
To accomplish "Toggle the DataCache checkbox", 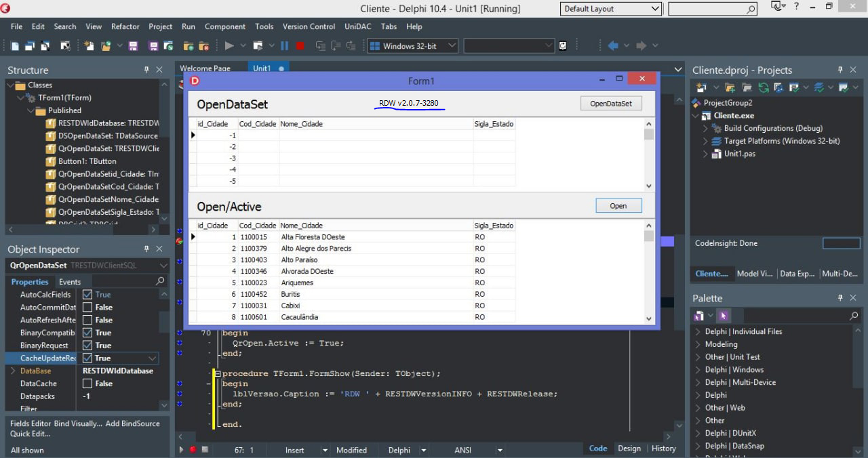I will click(87, 383).
